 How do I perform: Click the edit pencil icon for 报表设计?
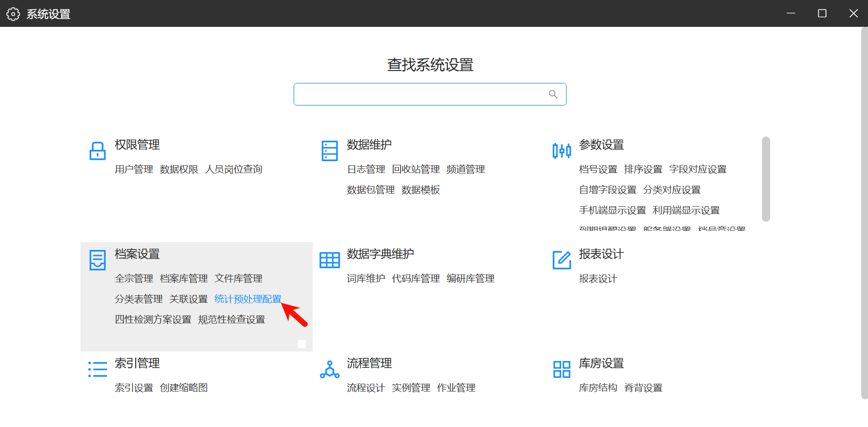[x=562, y=260]
